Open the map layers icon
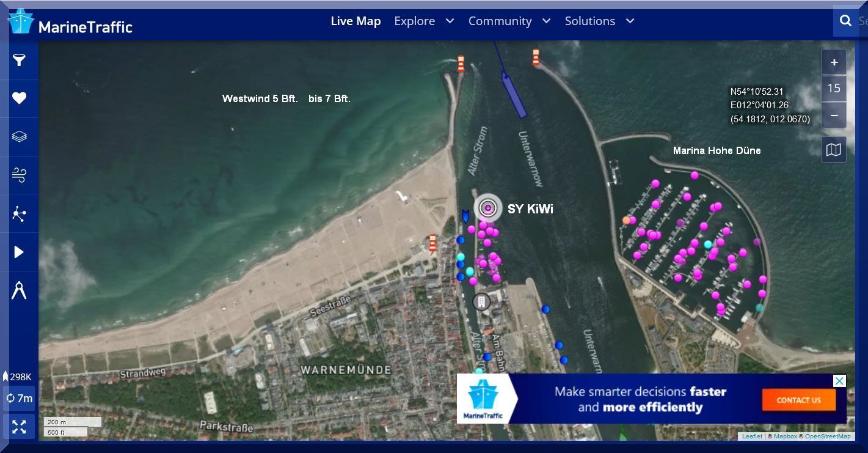 click(x=19, y=136)
